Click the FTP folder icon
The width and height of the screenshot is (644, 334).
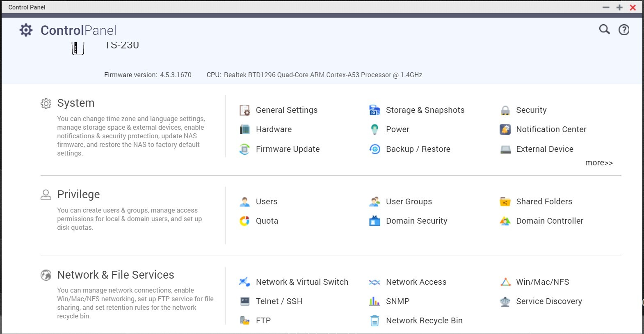(245, 320)
